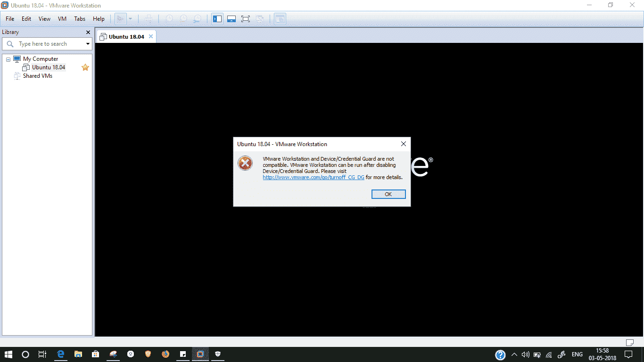The height and width of the screenshot is (362, 644).
Task: Expand hidden system tray icons
Action: (x=514, y=354)
